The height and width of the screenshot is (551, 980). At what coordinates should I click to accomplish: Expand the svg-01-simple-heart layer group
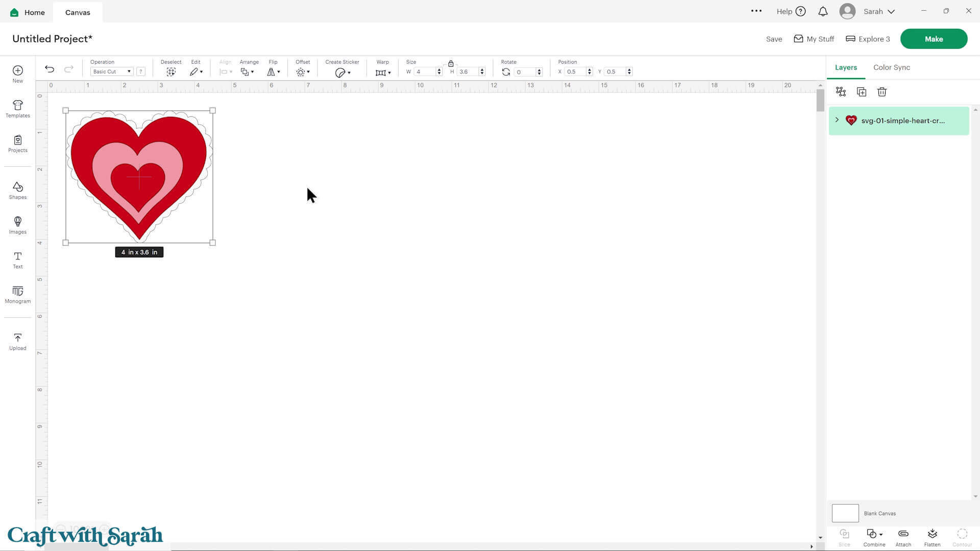point(837,120)
